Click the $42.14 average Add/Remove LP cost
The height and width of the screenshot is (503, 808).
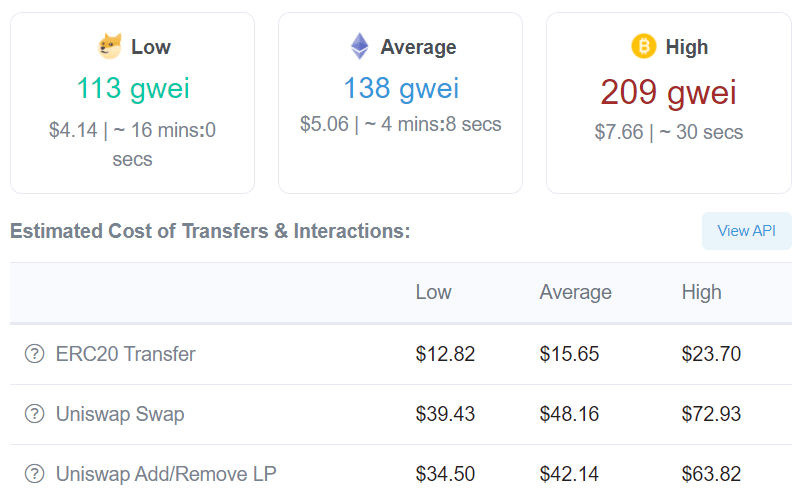[569, 474]
